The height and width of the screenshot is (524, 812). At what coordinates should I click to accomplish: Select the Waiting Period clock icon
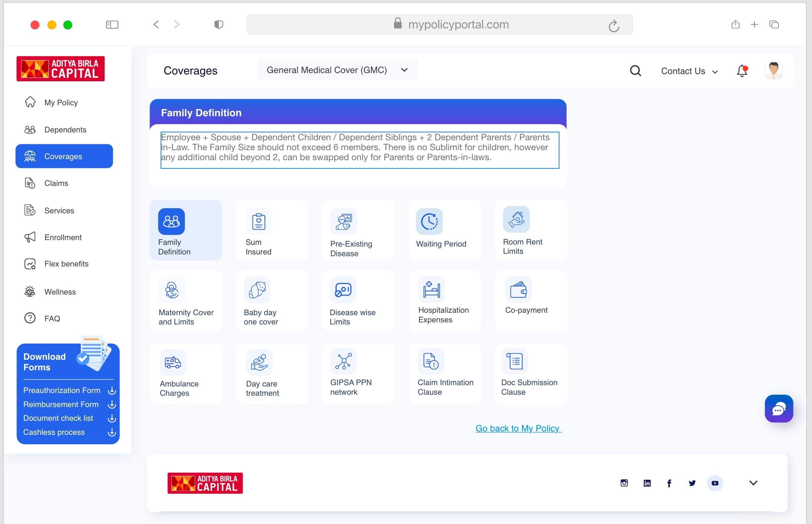click(x=429, y=221)
